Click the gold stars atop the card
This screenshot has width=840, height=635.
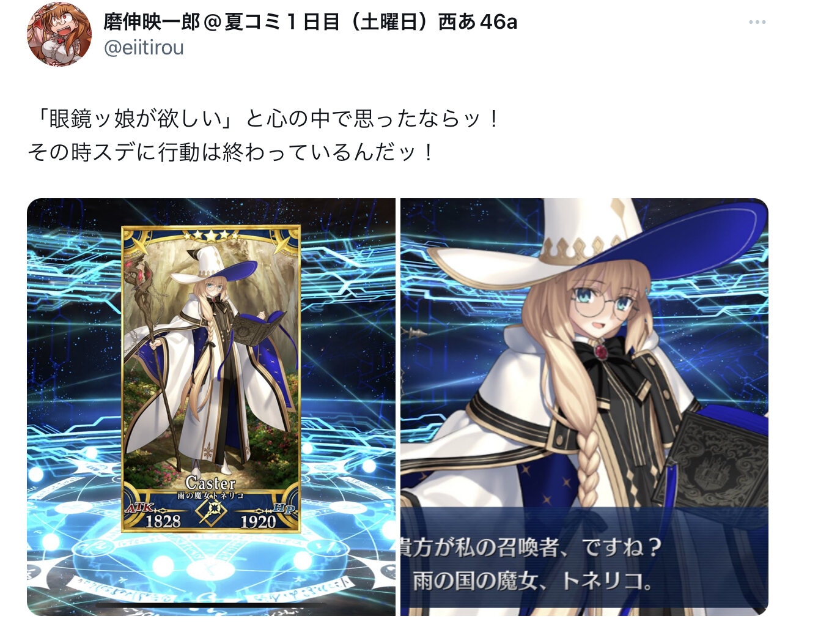[211, 235]
